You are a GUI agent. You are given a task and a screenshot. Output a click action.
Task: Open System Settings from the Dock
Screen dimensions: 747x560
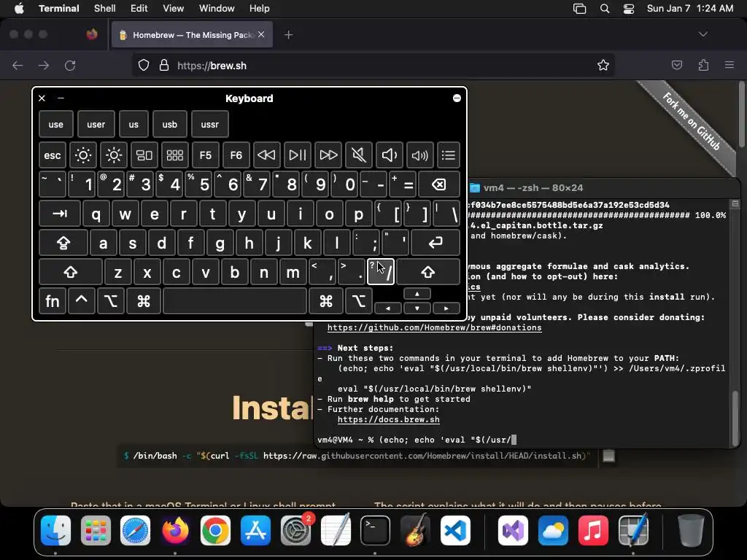pyautogui.click(x=296, y=531)
